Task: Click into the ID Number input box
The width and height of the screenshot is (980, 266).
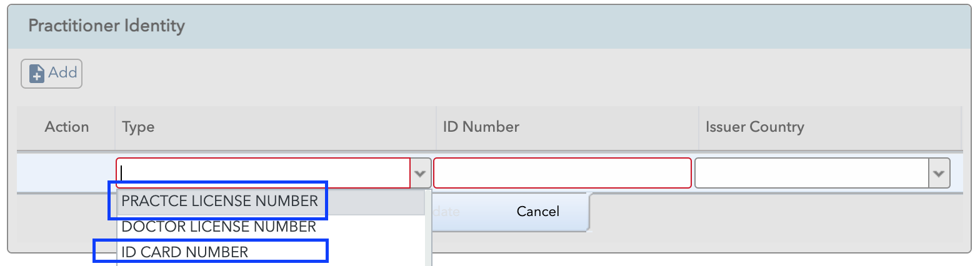Action: 562,173
